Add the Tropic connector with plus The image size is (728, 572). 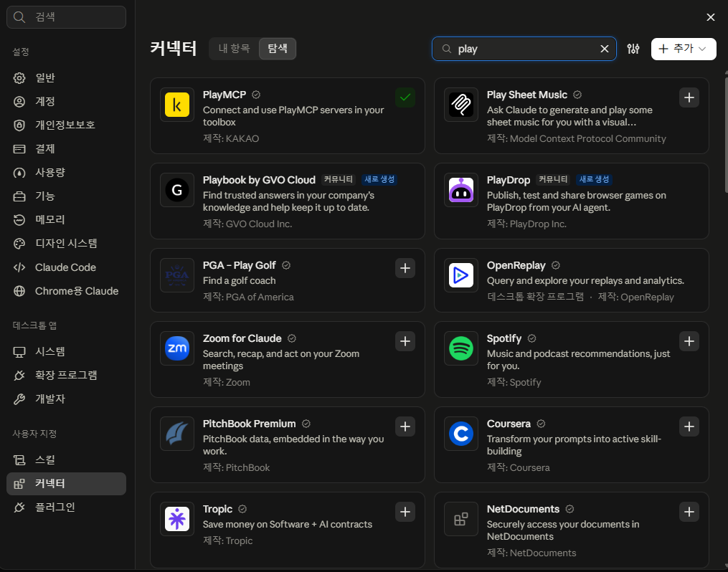click(x=405, y=512)
